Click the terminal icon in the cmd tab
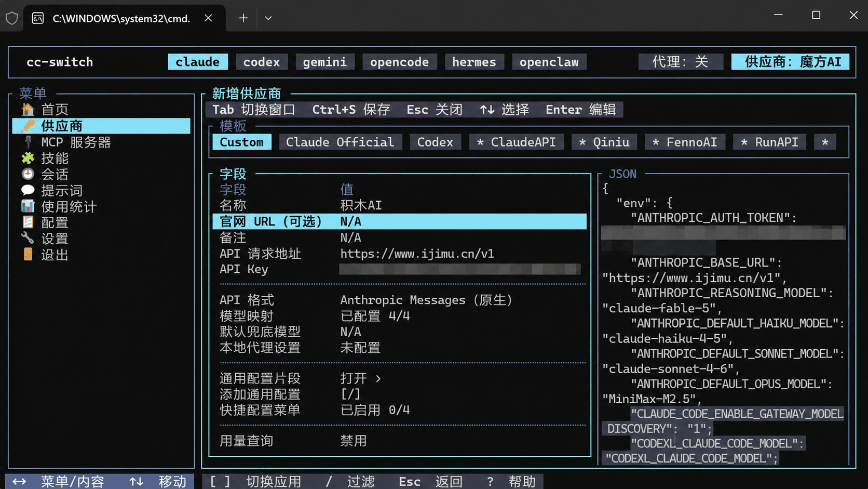 point(38,18)
